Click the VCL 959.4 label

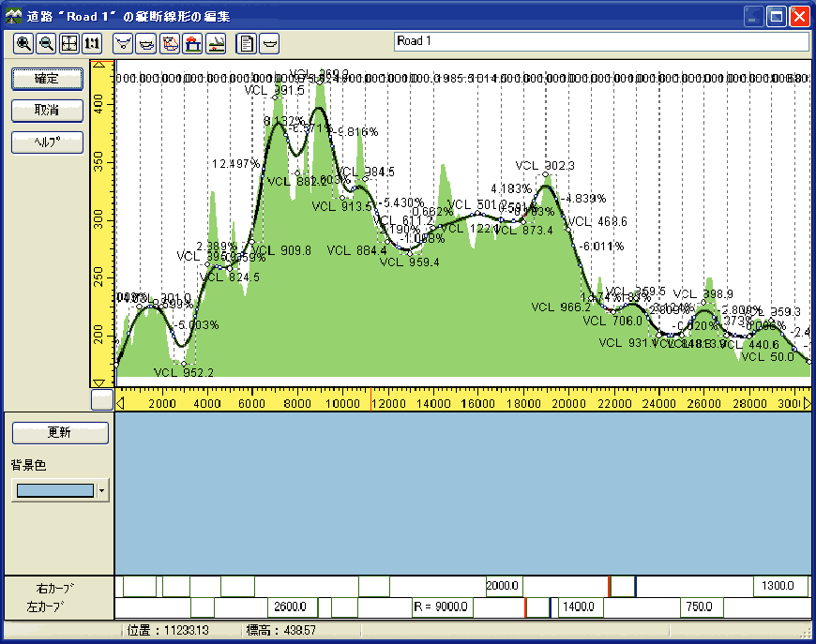tap(410, 262)
